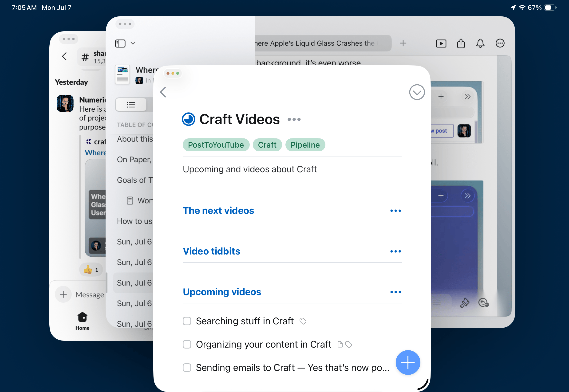Click tag icon beside Searching stuff in Craft
Screen dimensions: 569x392
pyautogui.click(x=303, y=321)
